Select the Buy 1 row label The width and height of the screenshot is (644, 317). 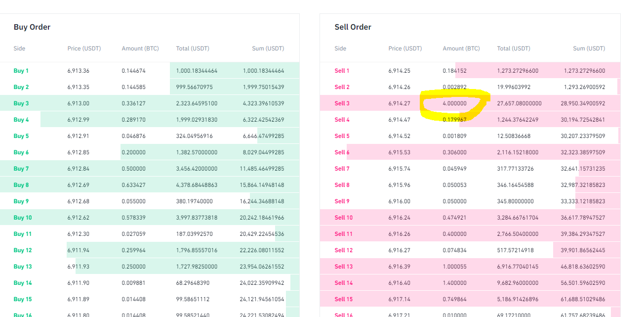coord(21,71)
